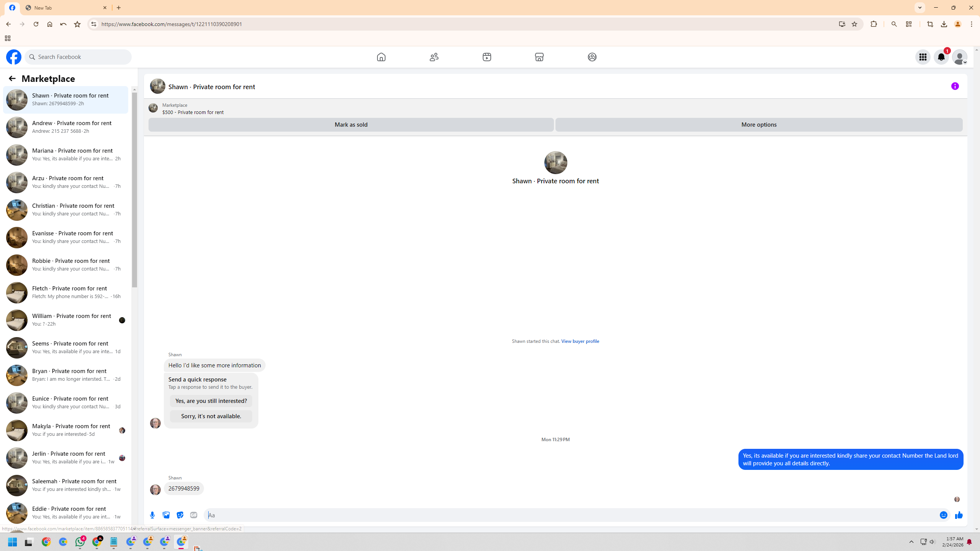Screen dimensions: 980x551
Task: Open the View buyer profile link
Action: coord(580,341)
